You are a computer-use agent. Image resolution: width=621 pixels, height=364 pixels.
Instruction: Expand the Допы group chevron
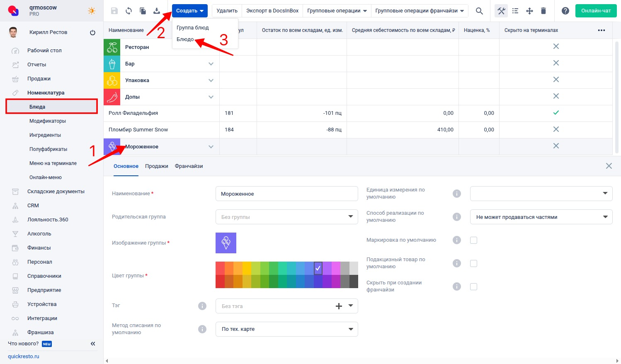(211, 97)
